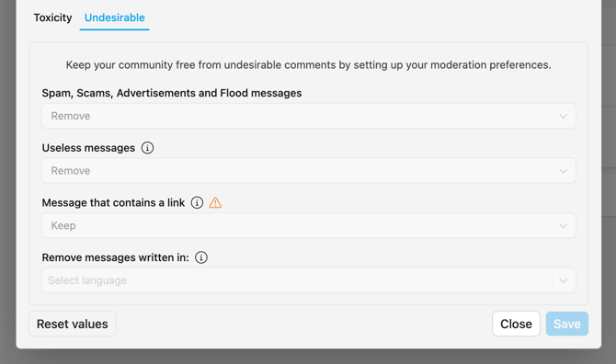Open the Useless messages dropdown
Viewport: 616px width, 364px height.
pyautogui.click(x=309, y=171)
